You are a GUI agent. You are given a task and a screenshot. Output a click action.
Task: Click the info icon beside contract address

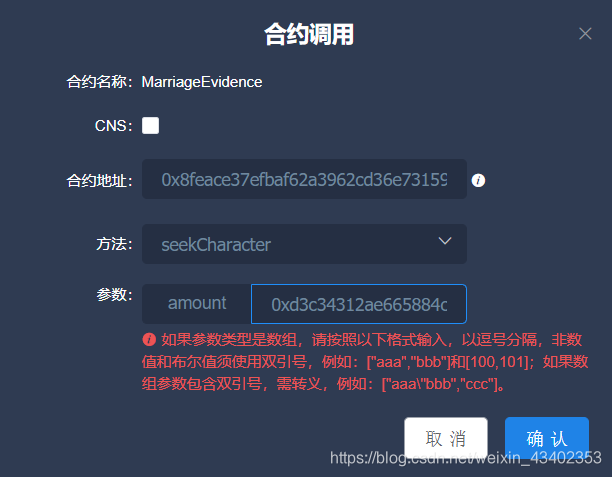click(x=478, y=180)
